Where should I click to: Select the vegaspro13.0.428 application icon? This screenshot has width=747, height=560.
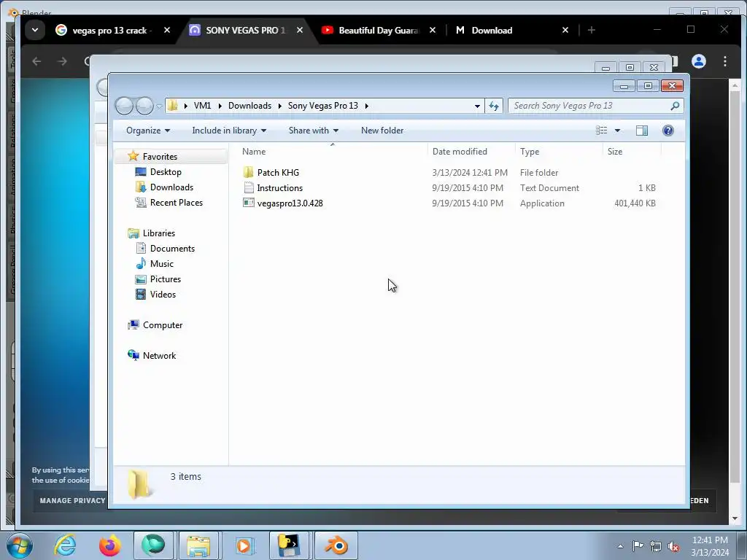coord(248,203)
